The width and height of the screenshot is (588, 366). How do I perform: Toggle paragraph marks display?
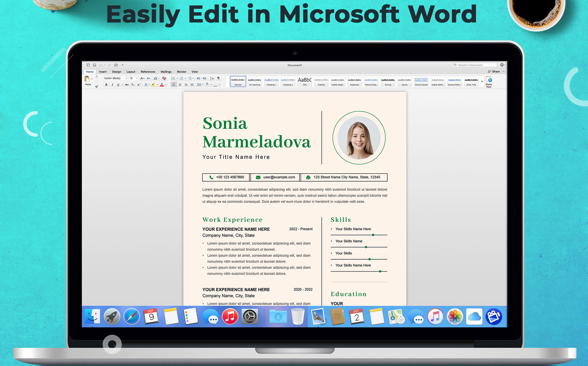coord(218,78)
